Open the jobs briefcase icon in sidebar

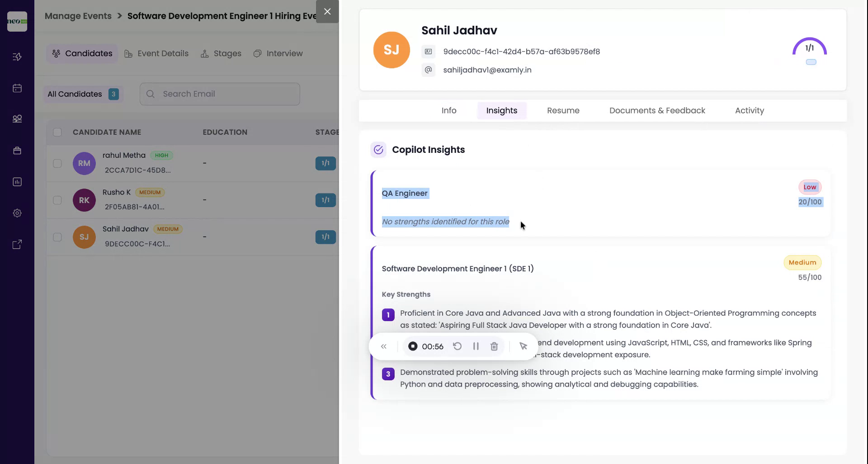click(x=17, y=150)
